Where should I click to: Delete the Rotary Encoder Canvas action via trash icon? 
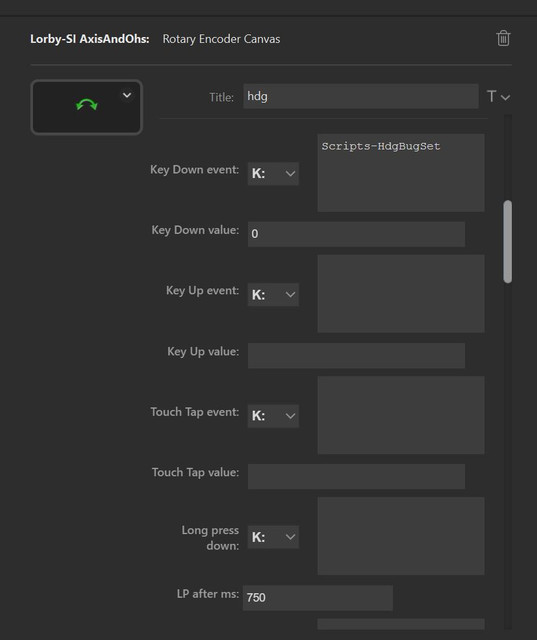(x=503, y=38)
